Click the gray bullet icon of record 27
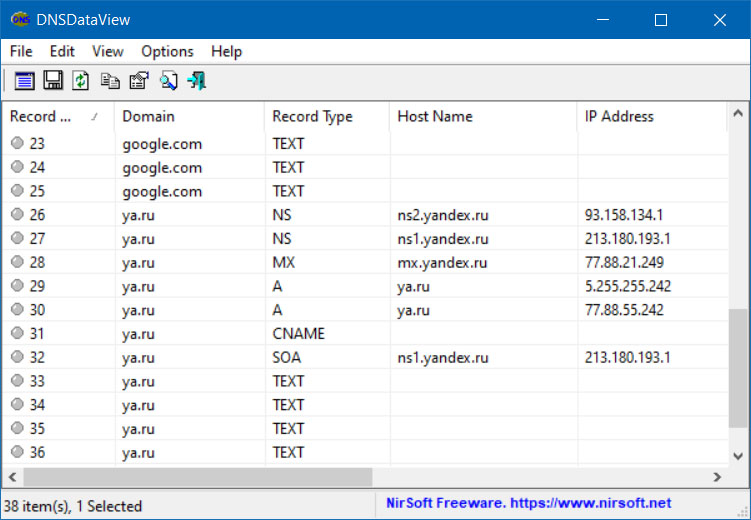 [x=17, y=237]
